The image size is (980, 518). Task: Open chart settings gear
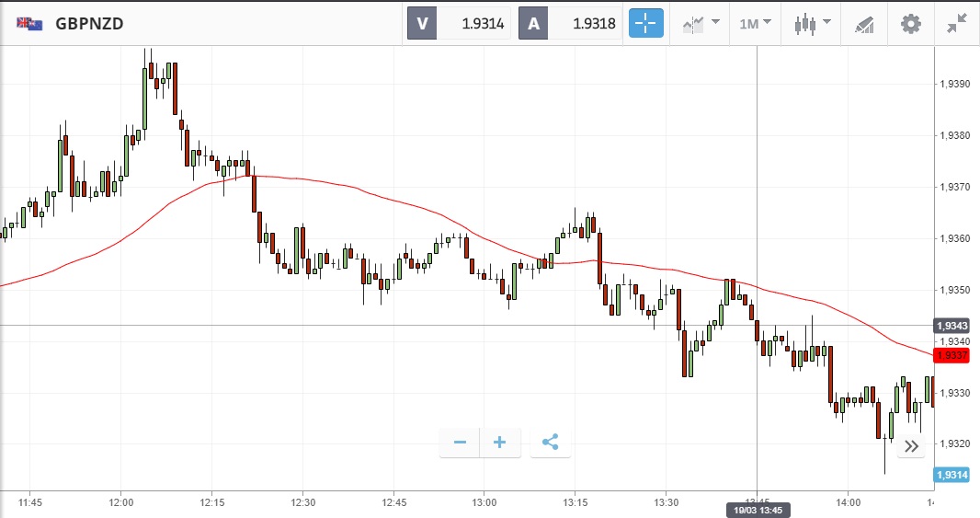pos(910,23)
